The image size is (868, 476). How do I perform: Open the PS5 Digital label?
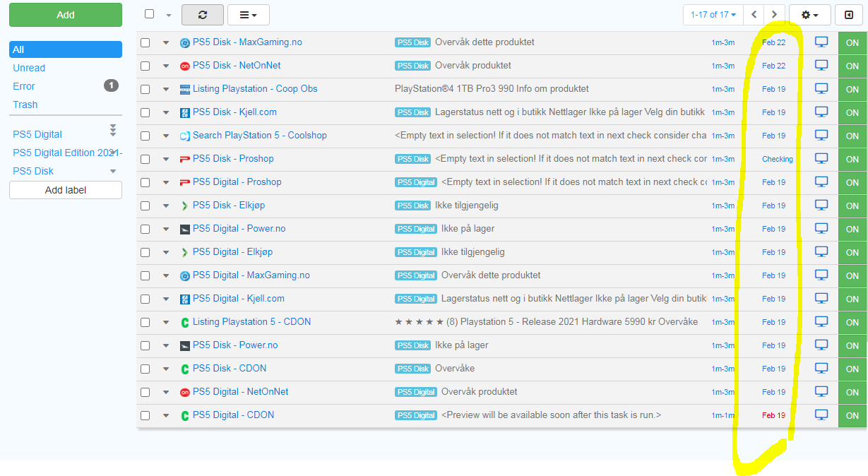37,134
